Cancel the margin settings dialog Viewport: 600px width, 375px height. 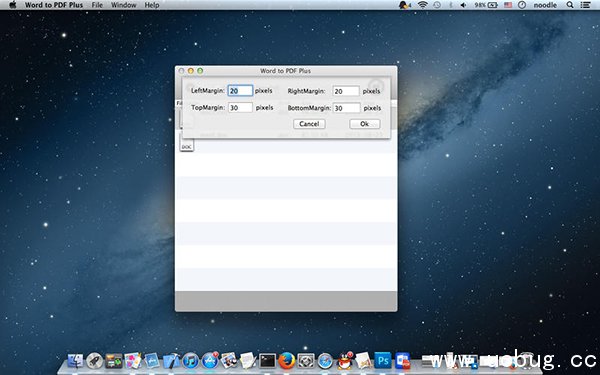[309, 124]
